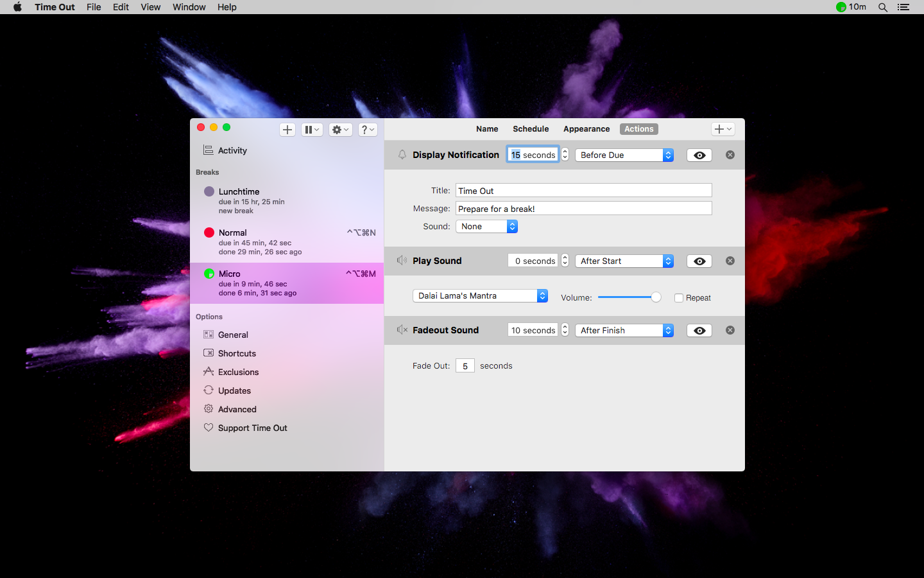This screenshot has height=578, width=924.
Task: Remove the Display Notification action
Action: click(x=730, y=155)
